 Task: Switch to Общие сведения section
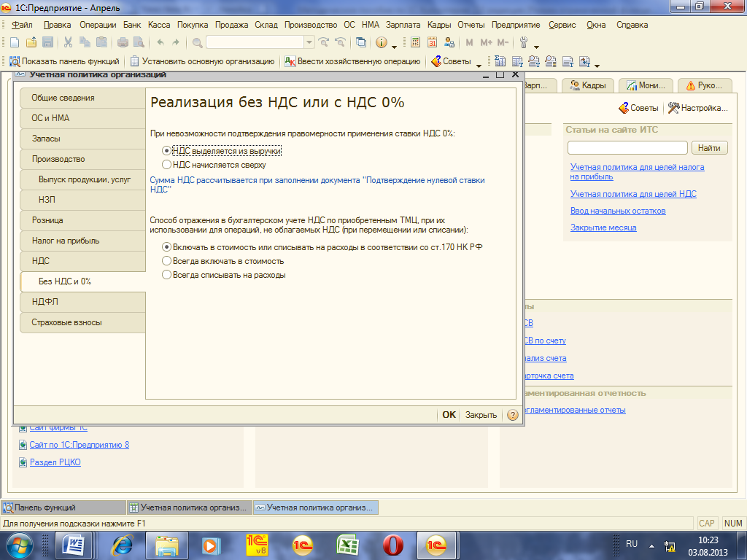pos(82,98)
